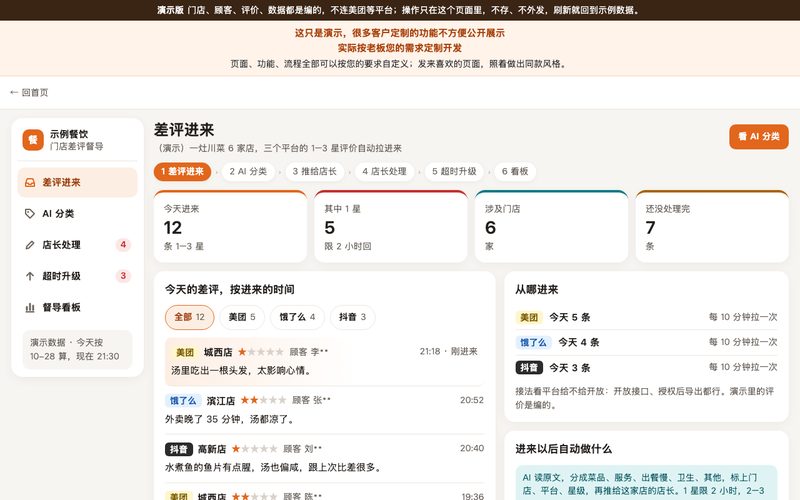Screen dimensions: 800x500
Task: Click the up-arrow icon beside 超时升级
Action: [x=30, y=276]
